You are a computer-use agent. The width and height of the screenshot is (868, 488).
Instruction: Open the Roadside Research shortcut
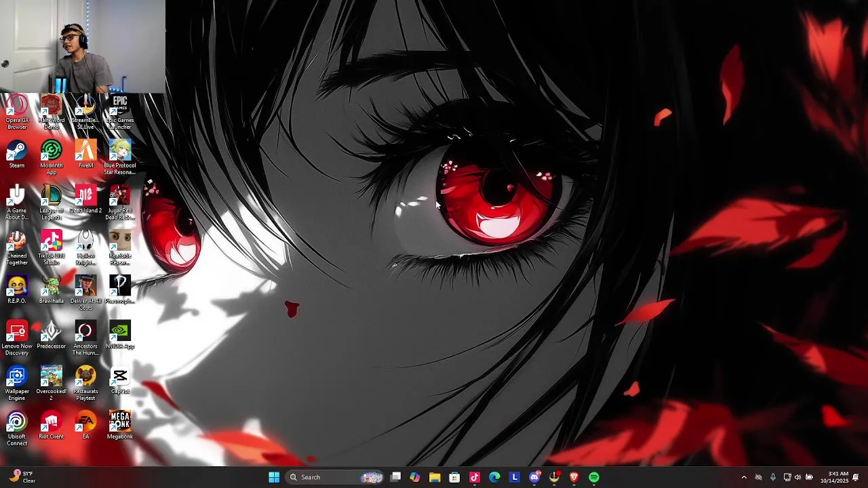pos(120,248)
